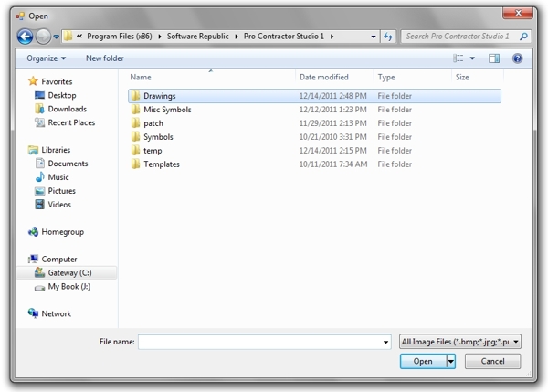Open the Help question mark icon
548x392 pixels.
pyautogui.click(x=517, y=58)
